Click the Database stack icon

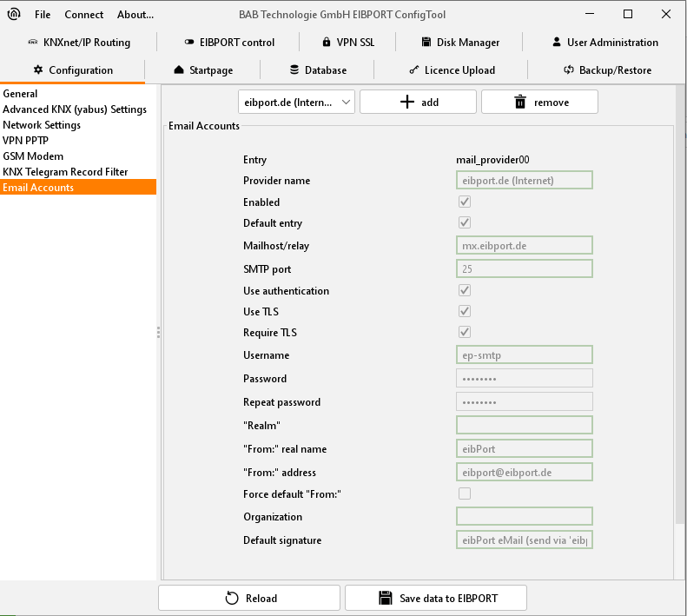pyautogui.click(x=295, y=70)
